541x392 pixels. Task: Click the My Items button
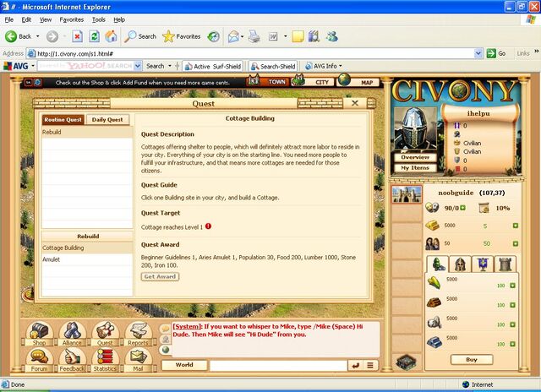pos(415,168)
